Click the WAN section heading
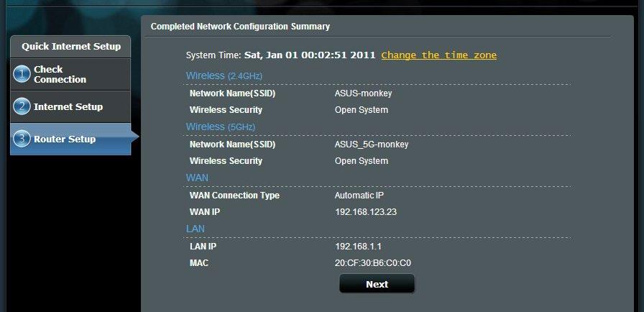This screenshot has height=312, width=644. pyautogui.click(x=197, y=178)
